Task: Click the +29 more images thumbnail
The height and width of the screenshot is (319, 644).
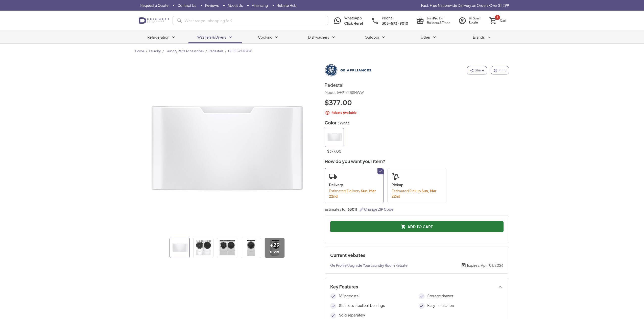Action: pos(274,248)
